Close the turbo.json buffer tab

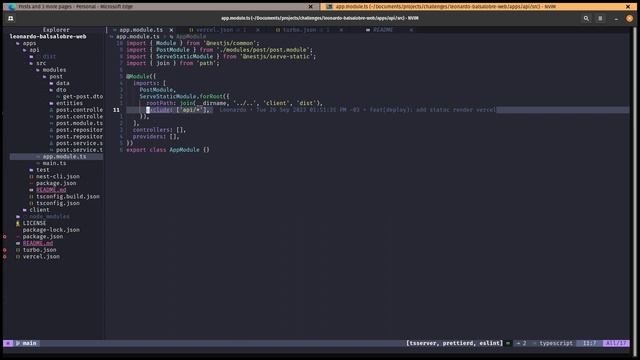341,30
